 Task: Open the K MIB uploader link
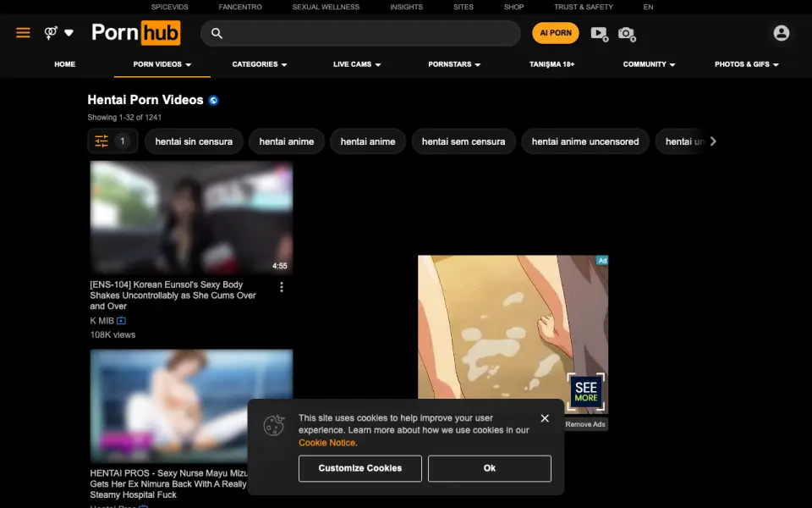pyautogui.click(x=101, y=321)
